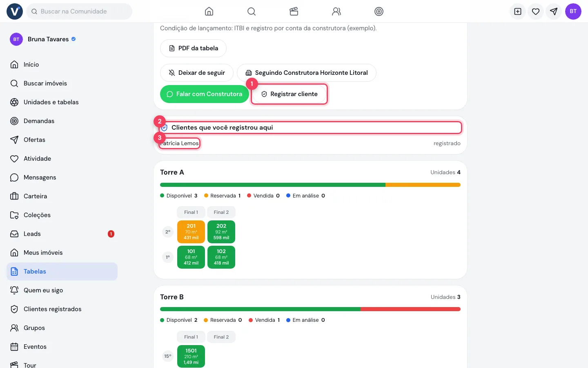Open Seguindo Construtora Horizonte Litoral
The height and width of the screenshot is (368, 588).
307,73
